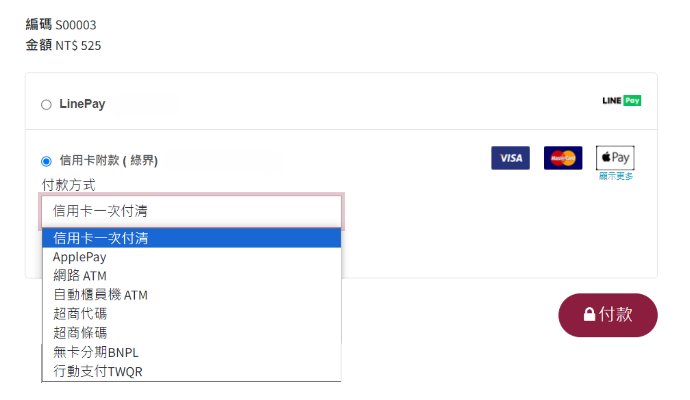Click the 付款 pay button
The image size is (690, 400).
608,315
